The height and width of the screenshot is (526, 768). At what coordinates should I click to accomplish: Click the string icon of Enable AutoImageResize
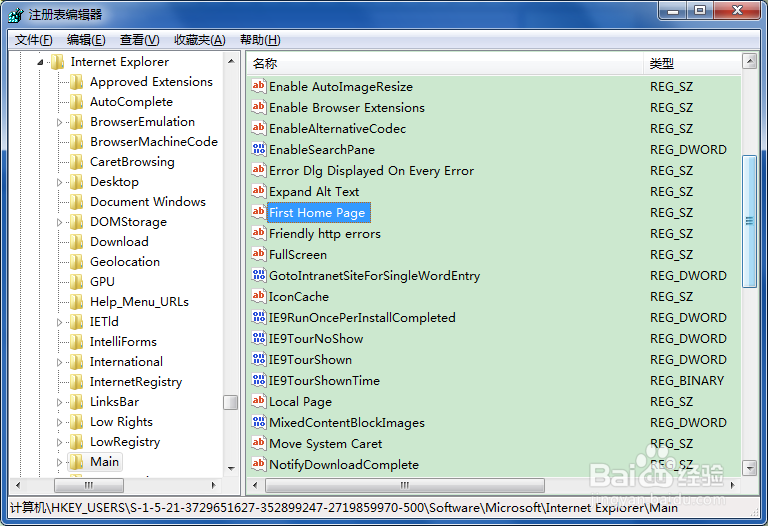[x=259, y=86]
